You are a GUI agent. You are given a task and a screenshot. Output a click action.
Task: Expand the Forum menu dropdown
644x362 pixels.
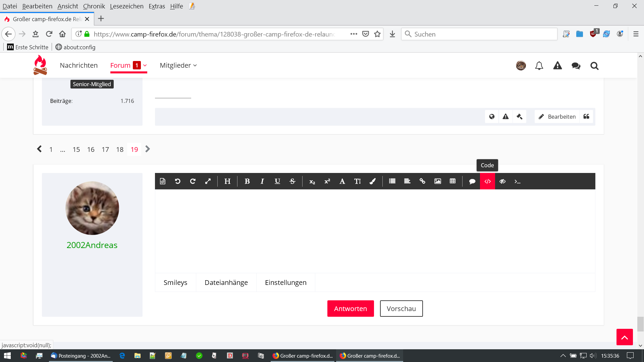click(x=145, y=65)
